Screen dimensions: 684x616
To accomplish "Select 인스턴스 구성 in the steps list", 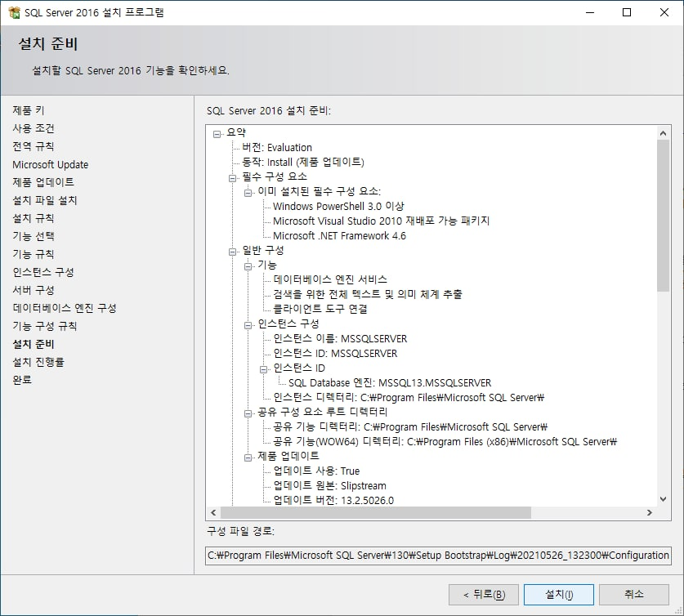I will point(43,272).
